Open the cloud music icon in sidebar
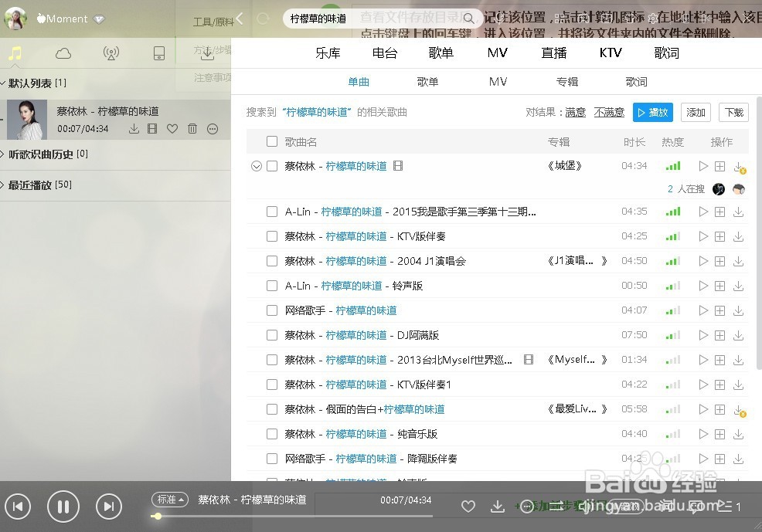 tap(63, 53)
